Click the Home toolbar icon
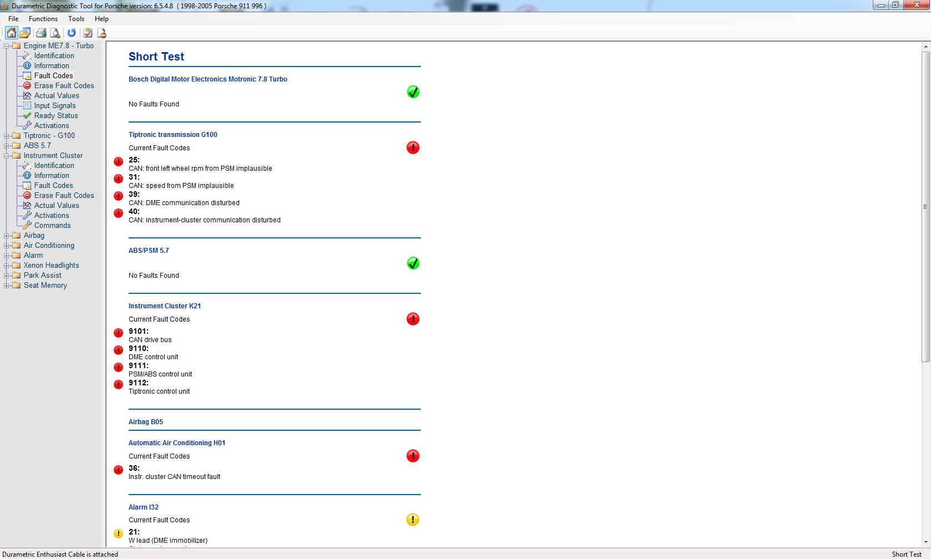Viewport: 931px width, 560px height. click(11, 33)
